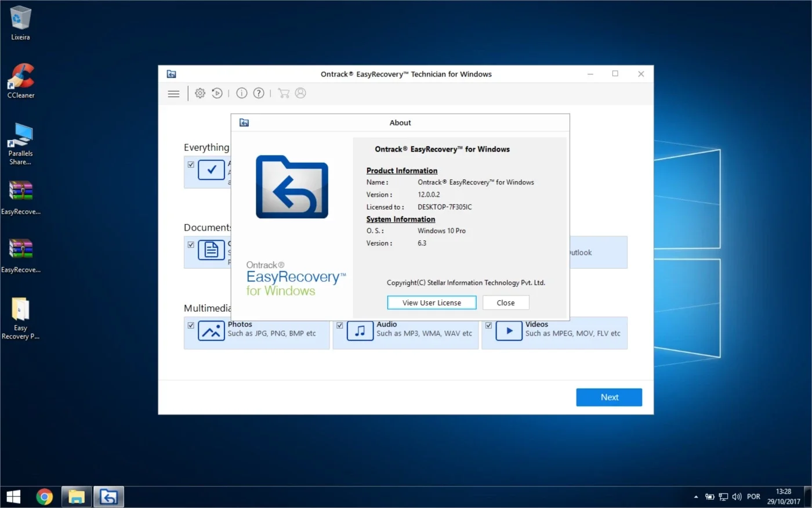This screenshot has height=508, width=812.
Task: Click View User License button
Action: (x=432, y=302)
